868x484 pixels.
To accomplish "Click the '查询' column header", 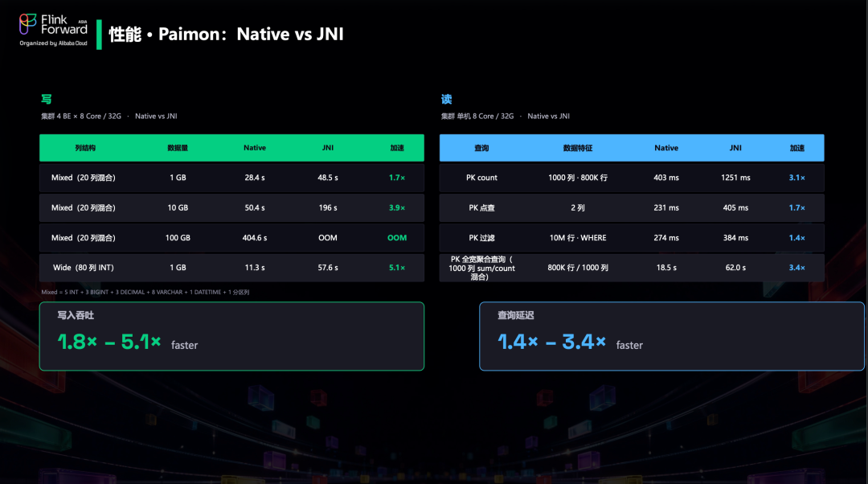I will 481,148.
